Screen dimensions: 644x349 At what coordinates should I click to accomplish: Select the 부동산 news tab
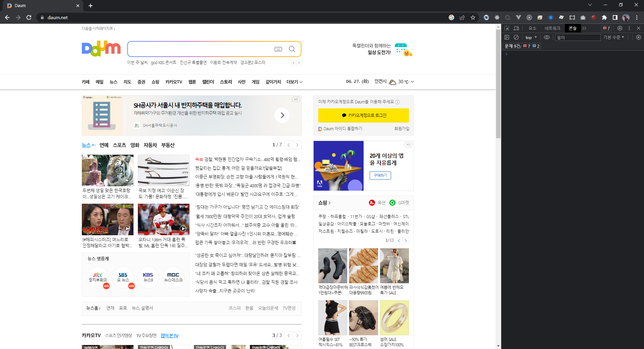[x=168, y=145]
